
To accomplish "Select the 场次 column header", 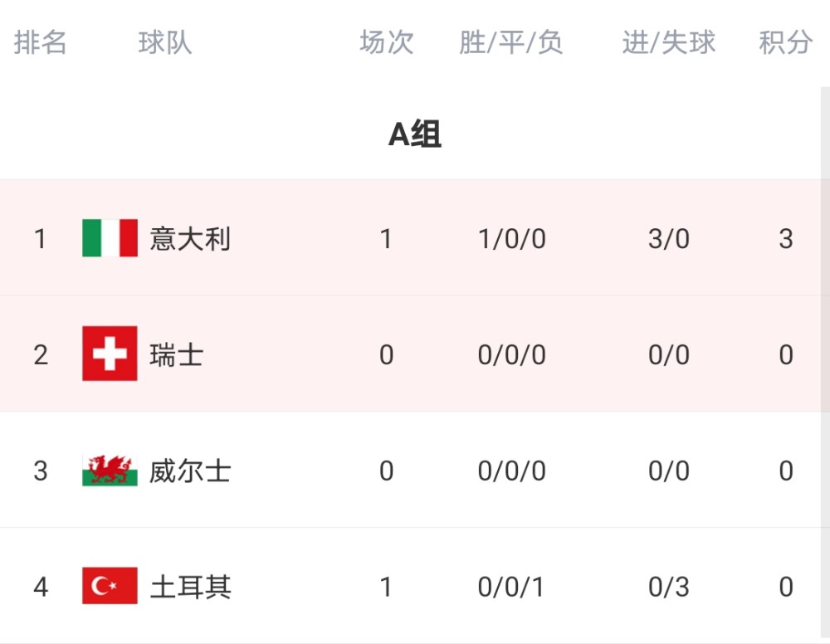I will click(x=387, y=42).
